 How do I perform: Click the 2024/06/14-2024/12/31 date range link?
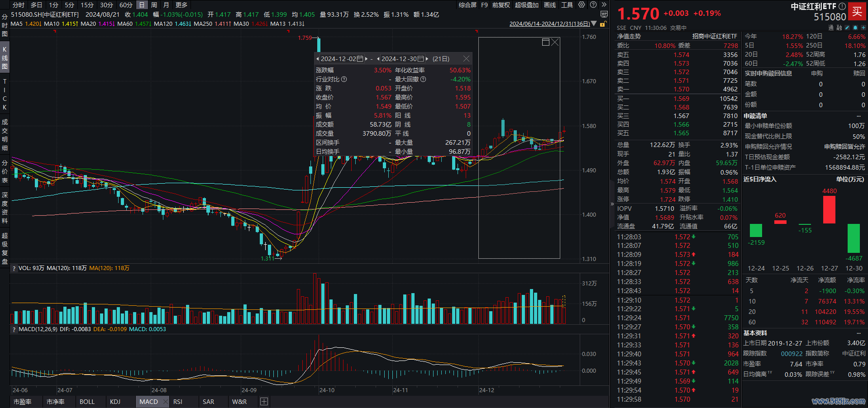[x=549, y=24]
